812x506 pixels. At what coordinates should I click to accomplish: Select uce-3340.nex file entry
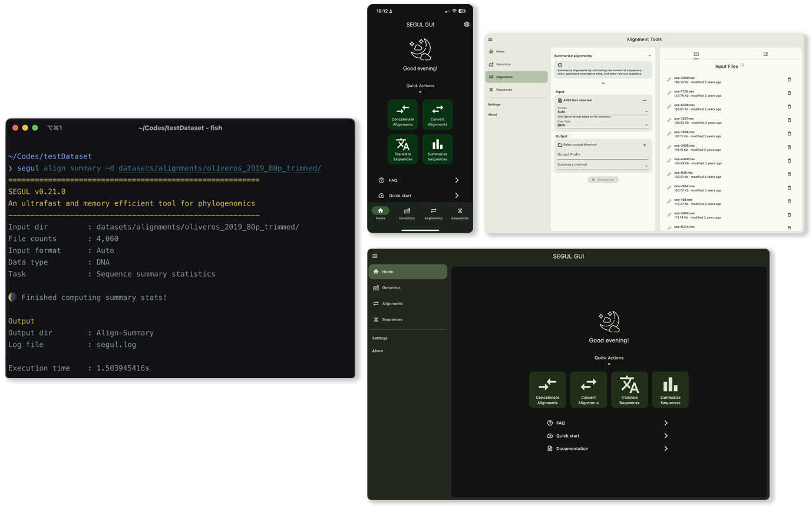[730, 80]
